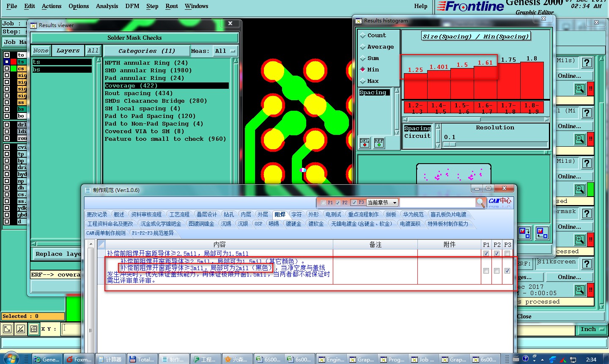The height and width of the screenshot is (364, 609).
Task: Toggle the P1 filter checkbox near search box
Action: click(x=324, y=203)
